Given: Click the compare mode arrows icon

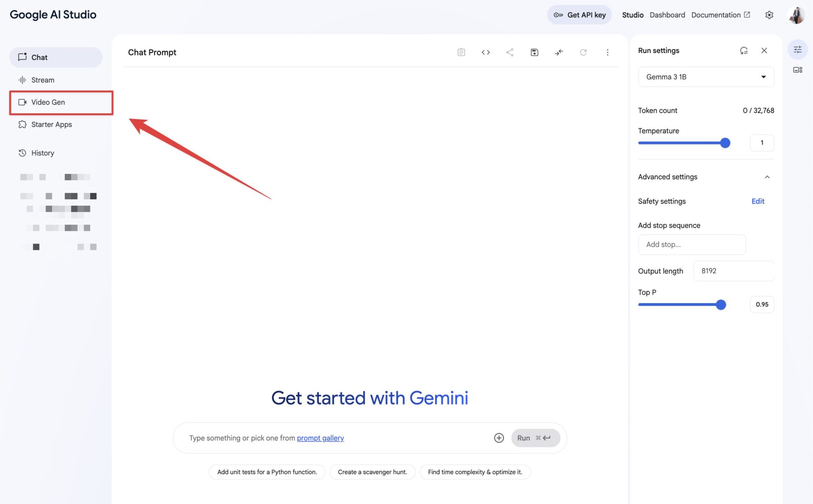Looking at the screenshot, I should tap(559, 52).
